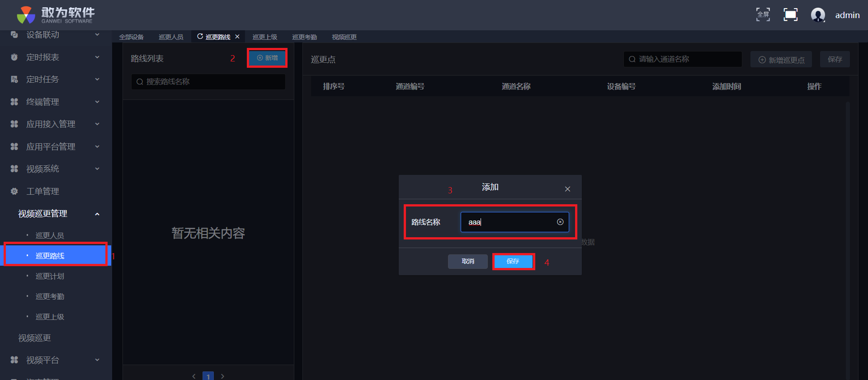Viewport: 868px width, 380px height.
Task: Toggle the browser fullscreen square icon
Action: (790, 14)
